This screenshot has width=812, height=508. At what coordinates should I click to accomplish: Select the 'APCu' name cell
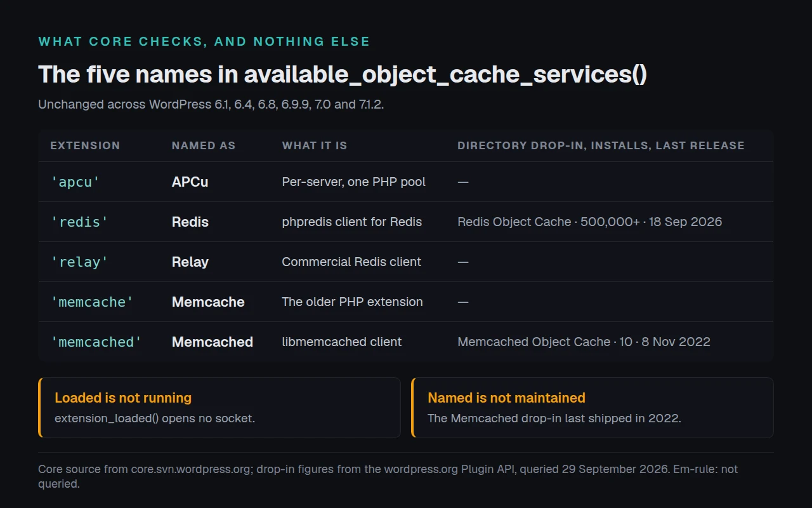[190, 182]
